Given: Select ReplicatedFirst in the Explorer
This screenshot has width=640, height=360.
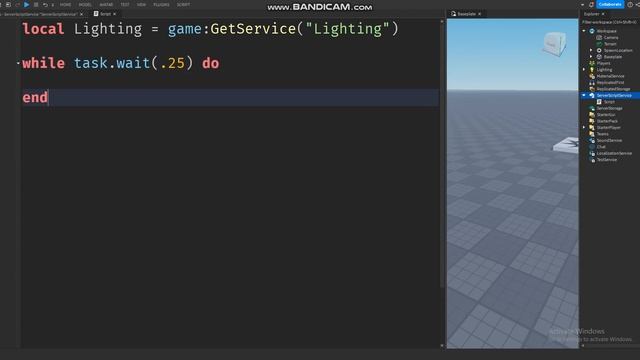Looking at the screenshot, I should [610, 83].
